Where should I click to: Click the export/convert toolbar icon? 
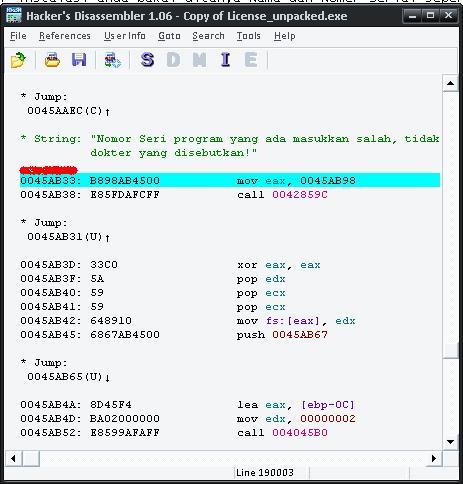tap(113, 60)
